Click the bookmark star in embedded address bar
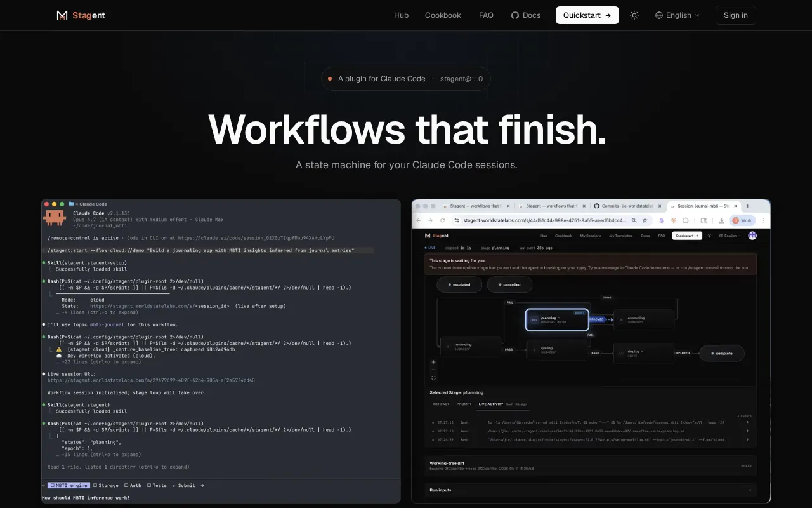Viewport: 812px width, 508px height. click(645, 220)
